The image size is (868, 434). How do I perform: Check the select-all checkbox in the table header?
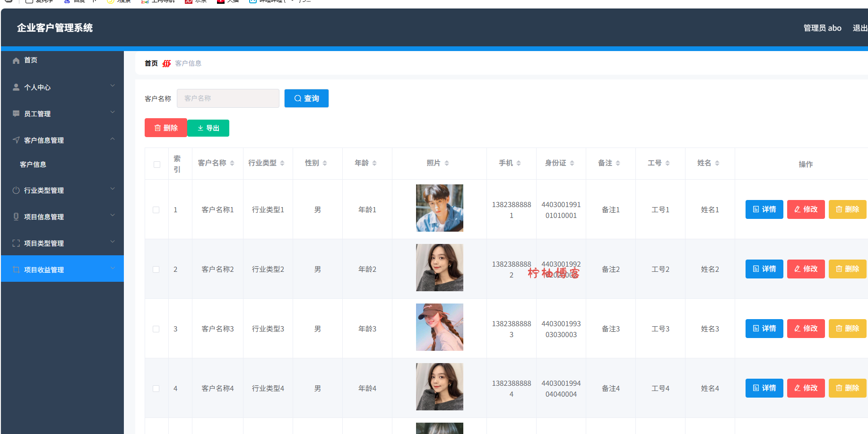click(156, 164)
